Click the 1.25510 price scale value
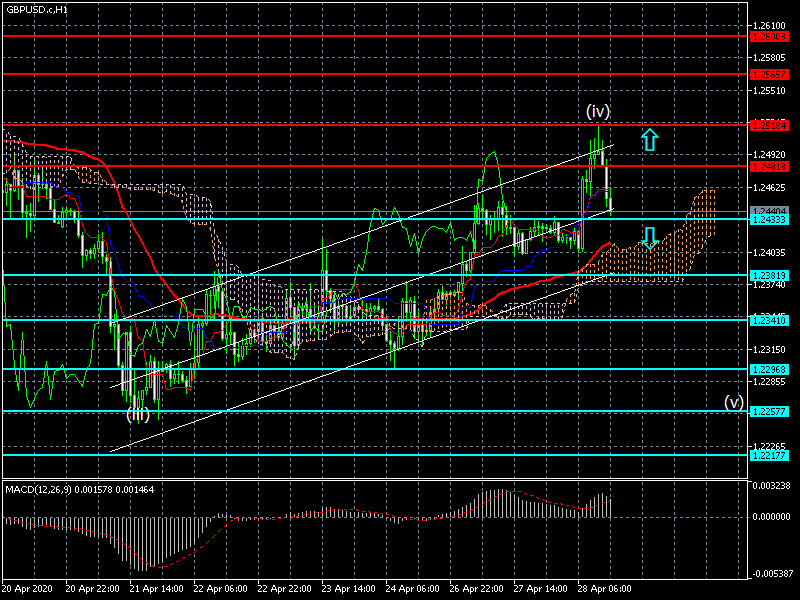 769,91
